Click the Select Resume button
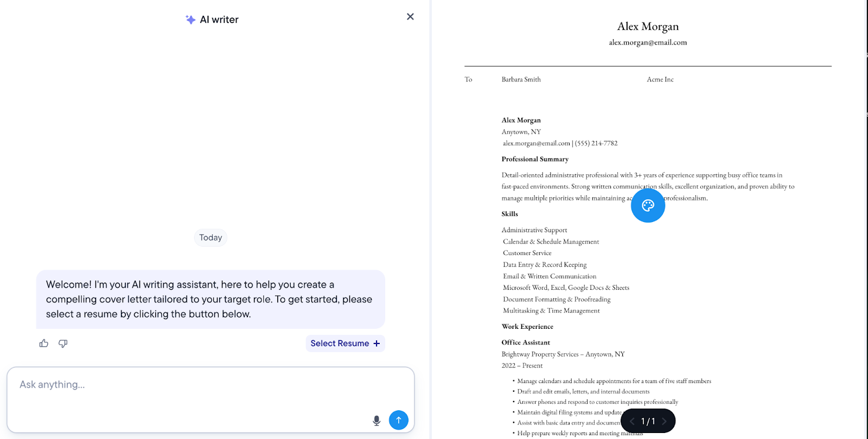 click(345, 343)
